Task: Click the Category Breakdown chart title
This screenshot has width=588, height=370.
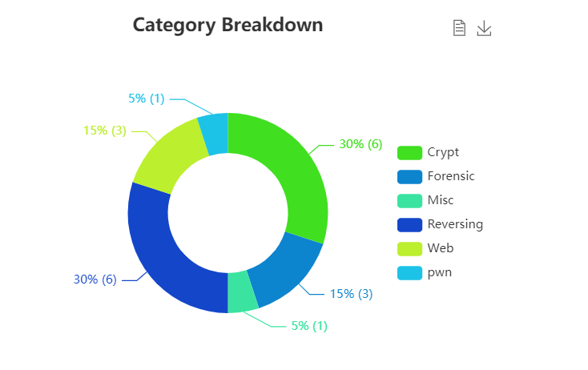Action: (228, 26)
